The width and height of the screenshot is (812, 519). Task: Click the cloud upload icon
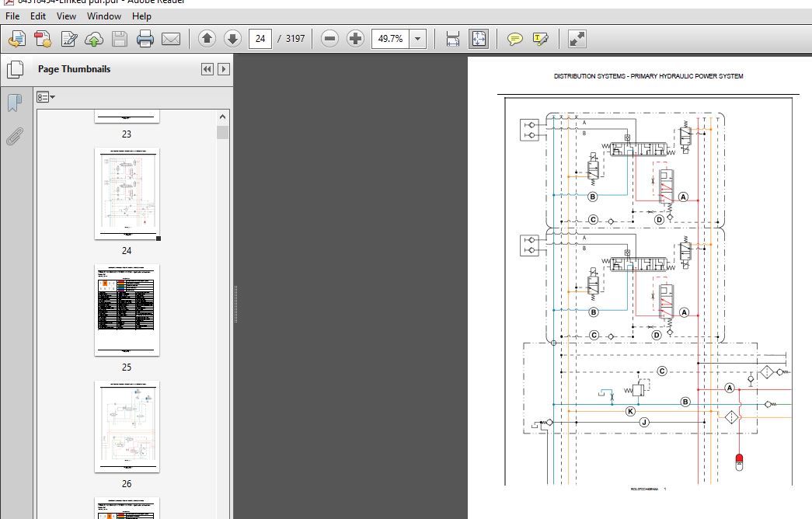click(x=94, y=39)
